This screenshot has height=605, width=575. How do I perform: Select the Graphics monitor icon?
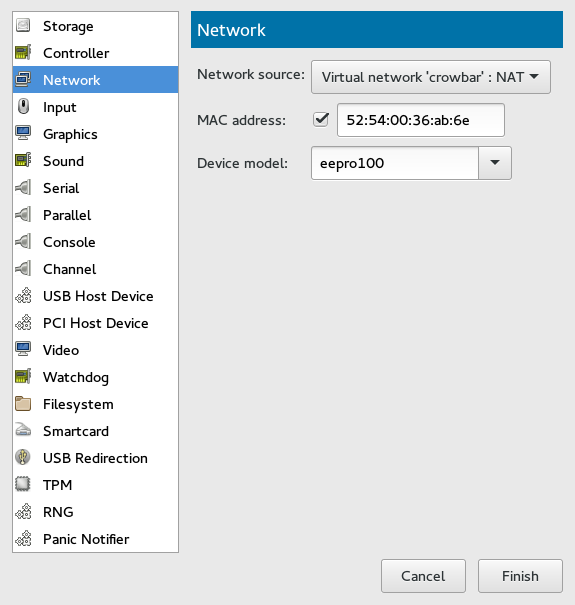point(23,134)
